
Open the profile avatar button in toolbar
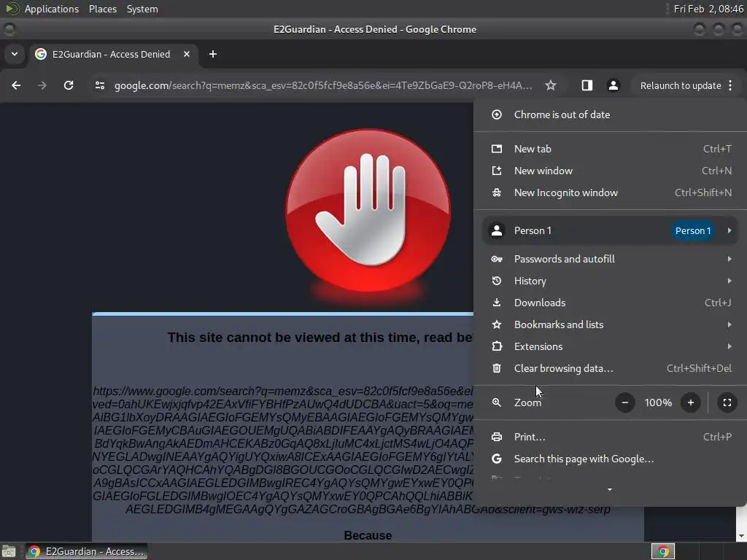click(x=613, y=85)
